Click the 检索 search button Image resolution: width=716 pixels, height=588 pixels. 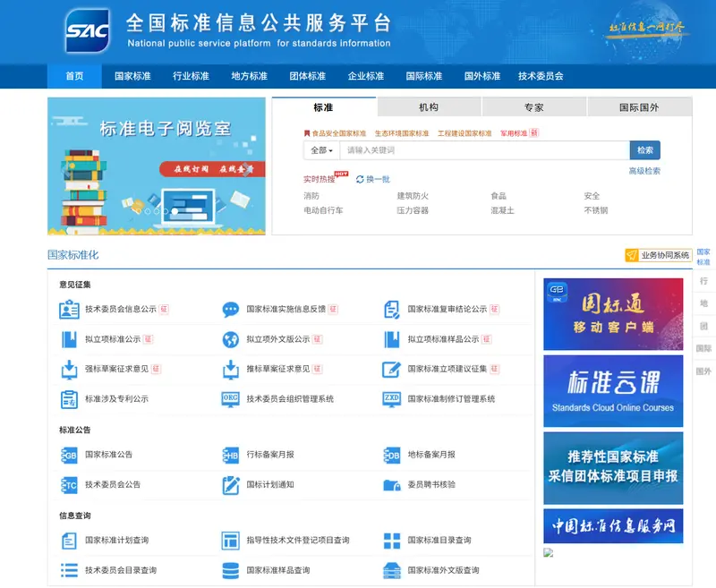coord(644,150)
